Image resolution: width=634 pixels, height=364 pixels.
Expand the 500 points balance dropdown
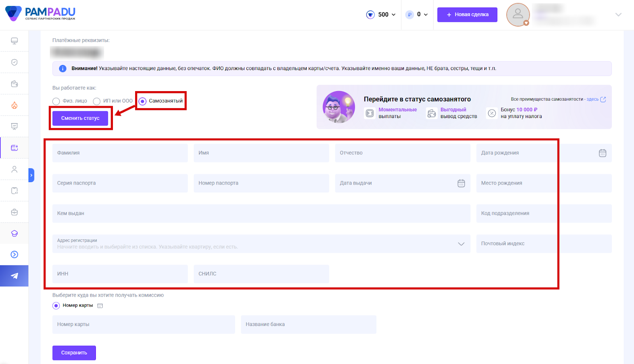[381, 15]
